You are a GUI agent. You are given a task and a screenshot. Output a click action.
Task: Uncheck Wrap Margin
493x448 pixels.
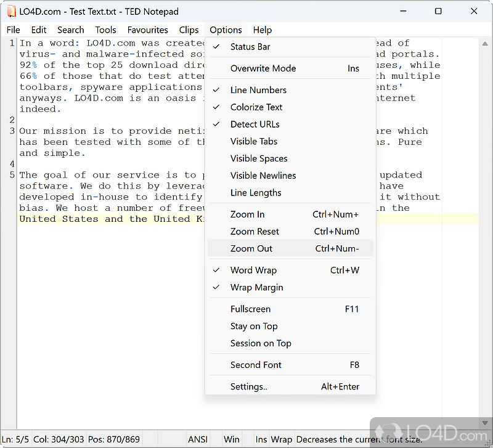(290, 287)
